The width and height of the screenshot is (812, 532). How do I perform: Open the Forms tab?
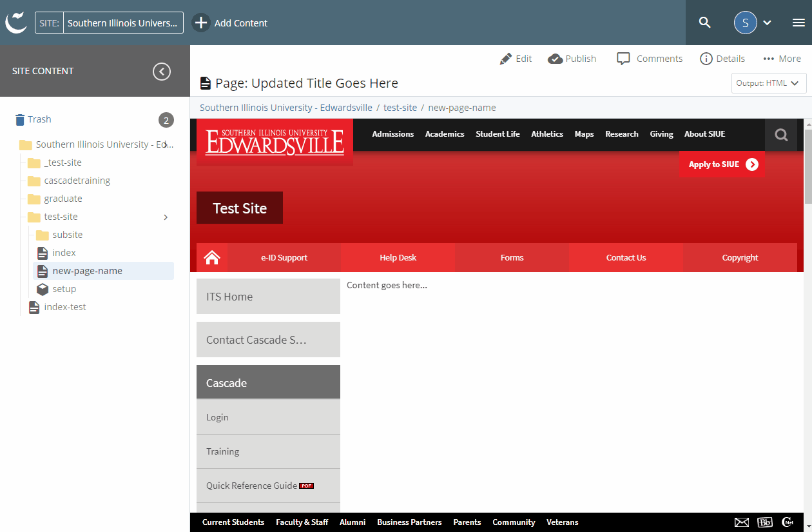[x=512, y=258]
